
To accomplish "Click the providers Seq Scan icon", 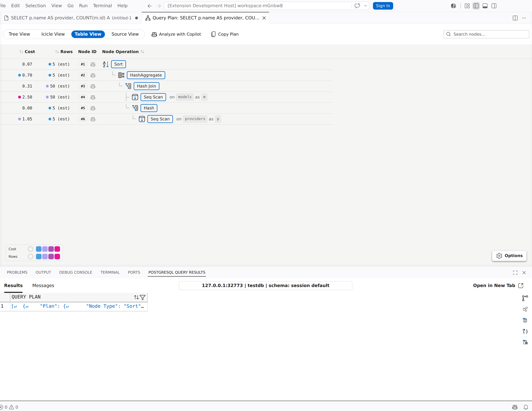I will (x=142, y=119).
